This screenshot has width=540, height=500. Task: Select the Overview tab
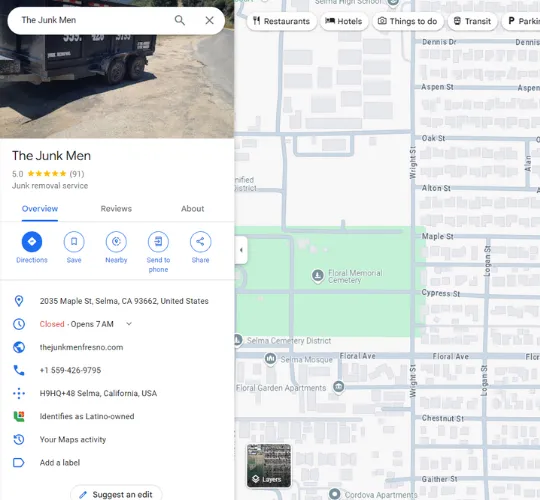pyautogui.click(x=40, y=209)
